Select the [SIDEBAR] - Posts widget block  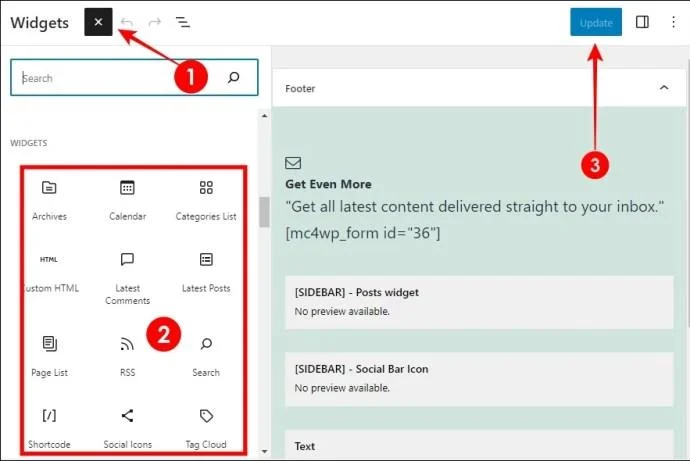479,302
